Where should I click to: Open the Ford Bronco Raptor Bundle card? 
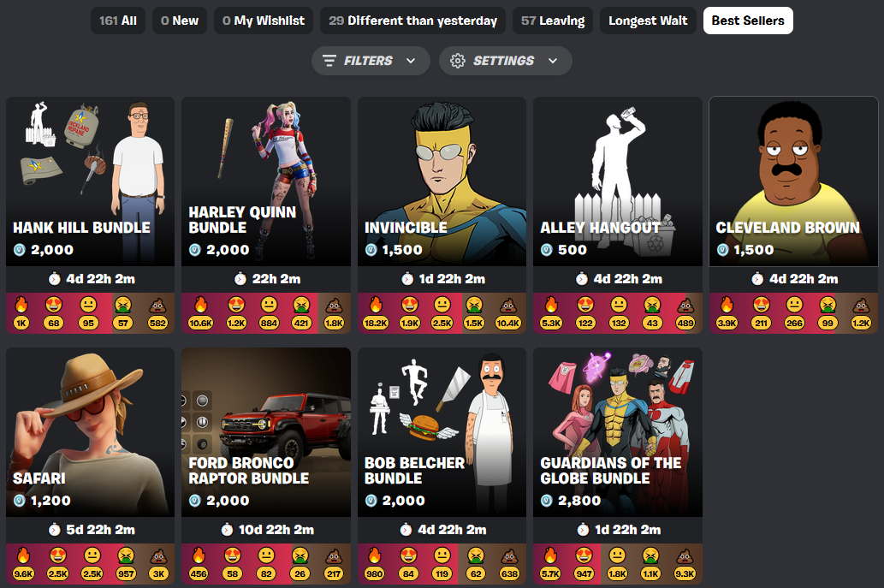tap(266, 432)
